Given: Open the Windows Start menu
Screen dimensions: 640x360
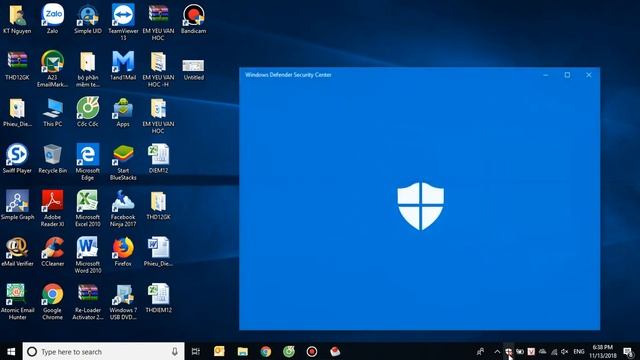Looking at the screenshot, I should tap(11, 351).
